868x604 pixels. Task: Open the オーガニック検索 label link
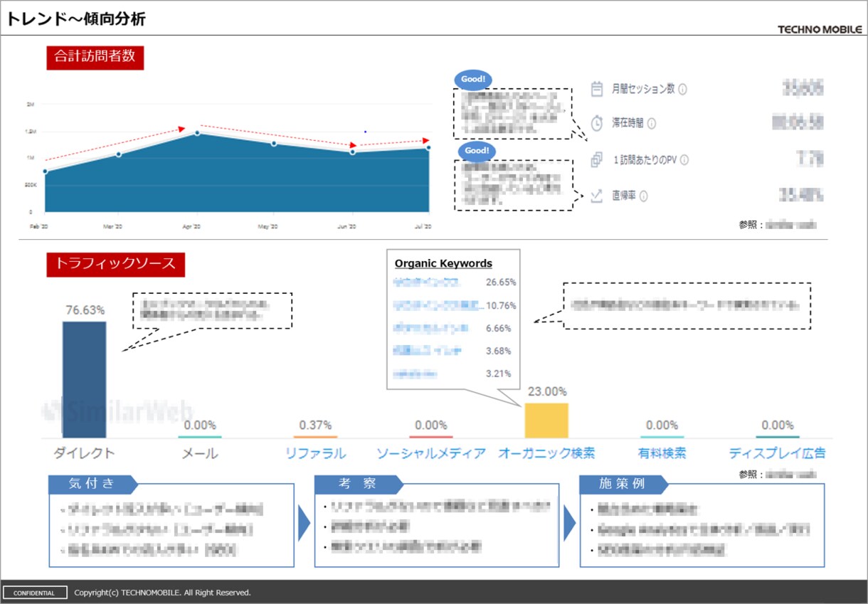pyautogui.click(x=546, y=453)
